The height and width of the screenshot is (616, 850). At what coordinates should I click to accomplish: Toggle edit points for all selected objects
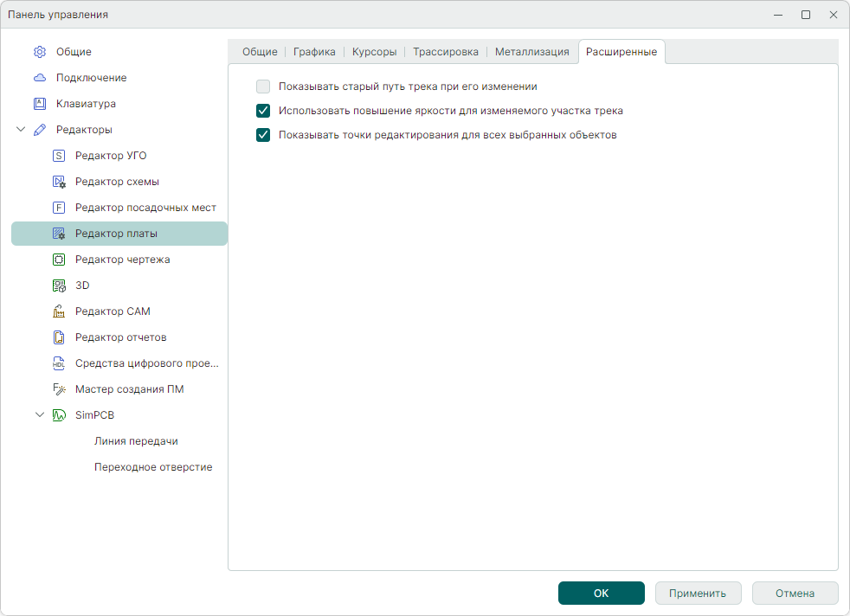(x=263, y=135)
